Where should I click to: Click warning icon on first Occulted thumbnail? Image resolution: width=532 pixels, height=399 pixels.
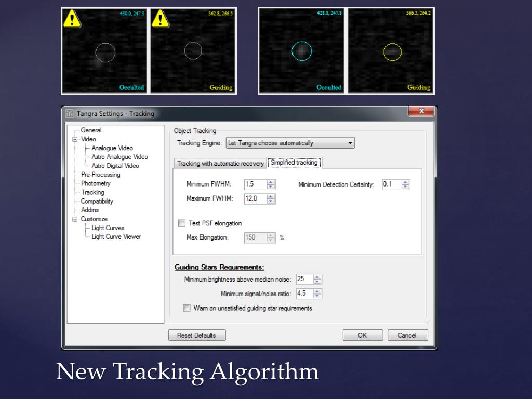click(72, 19)
